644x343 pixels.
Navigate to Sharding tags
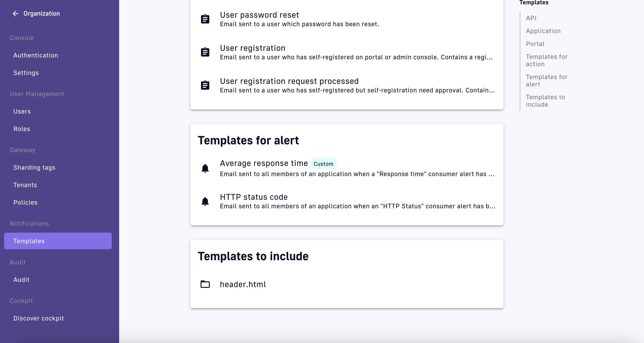[x=34, y=167]
